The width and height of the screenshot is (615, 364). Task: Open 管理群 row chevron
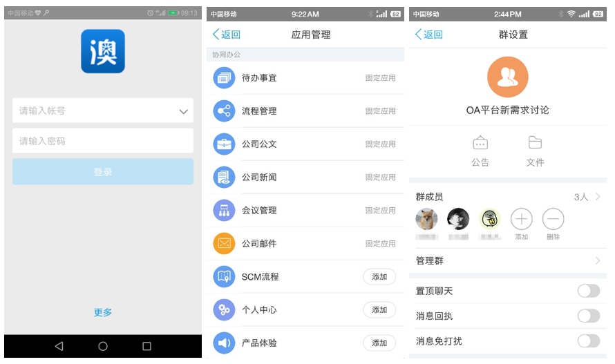pyautogui.click(x=598, y=261)
